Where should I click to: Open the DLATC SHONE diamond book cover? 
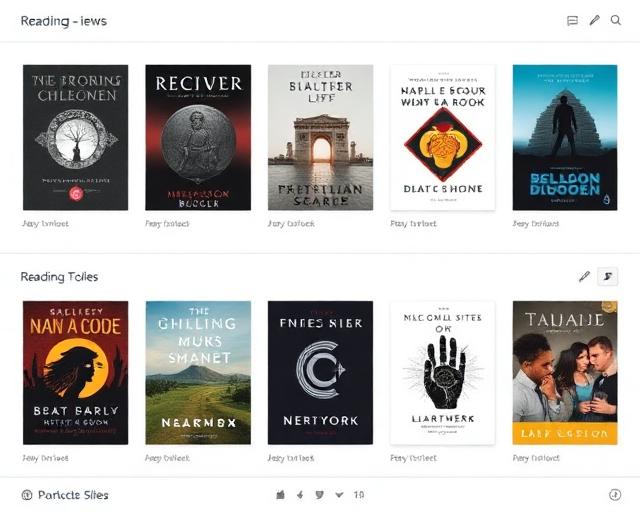click(x=443, y=137)
